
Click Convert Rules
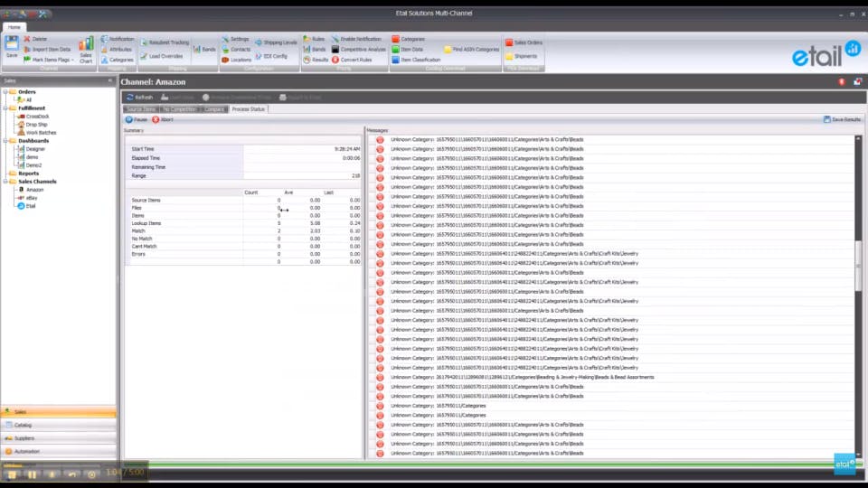(x=352, y=60)
